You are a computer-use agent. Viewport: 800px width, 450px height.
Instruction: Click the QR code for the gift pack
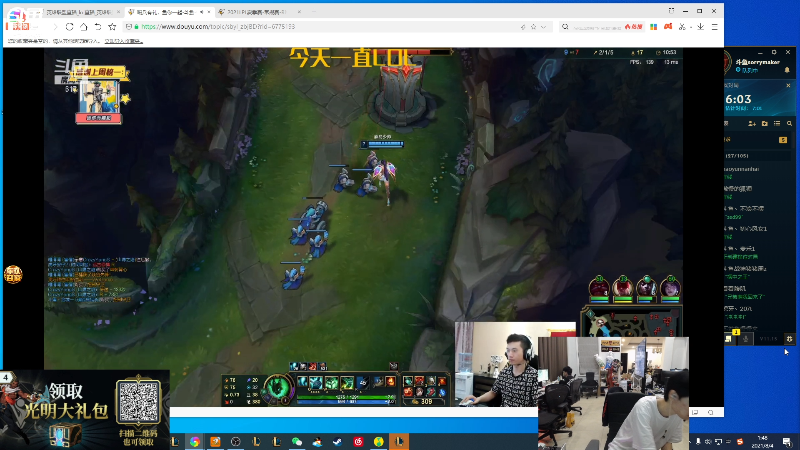138,402
